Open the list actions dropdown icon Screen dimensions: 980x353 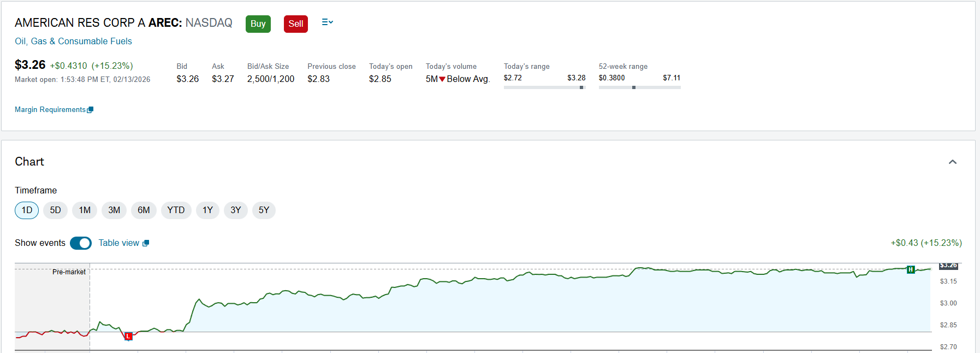(x=327, y=22)
